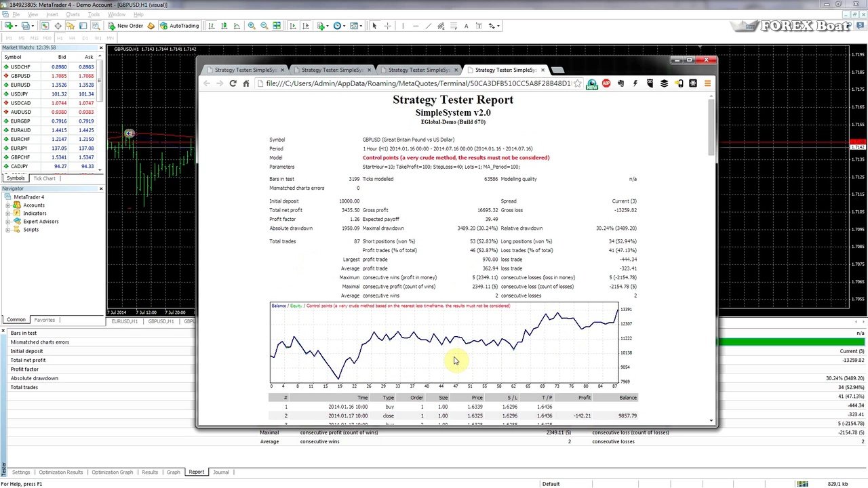Open the new chart dropdown icon
868x488 pixels.
point(11,26)
